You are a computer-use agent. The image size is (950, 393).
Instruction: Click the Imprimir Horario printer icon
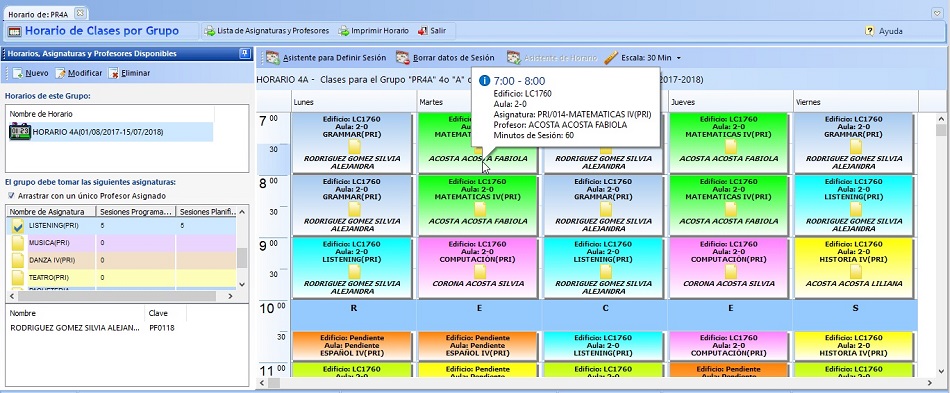pos(344,31)
